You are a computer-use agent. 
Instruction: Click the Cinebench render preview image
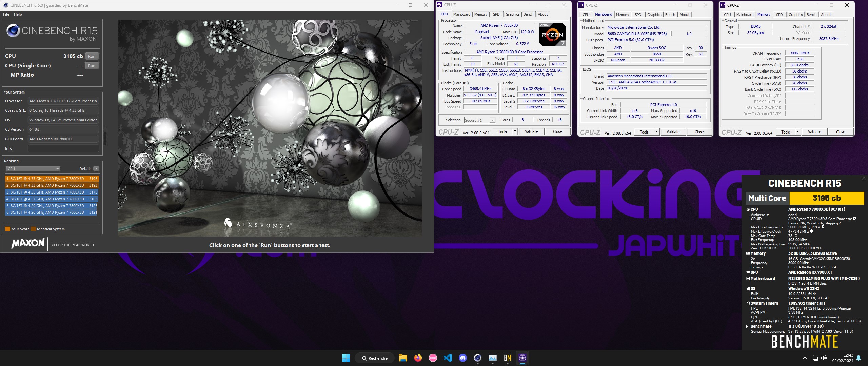click(x=270, y=128)
